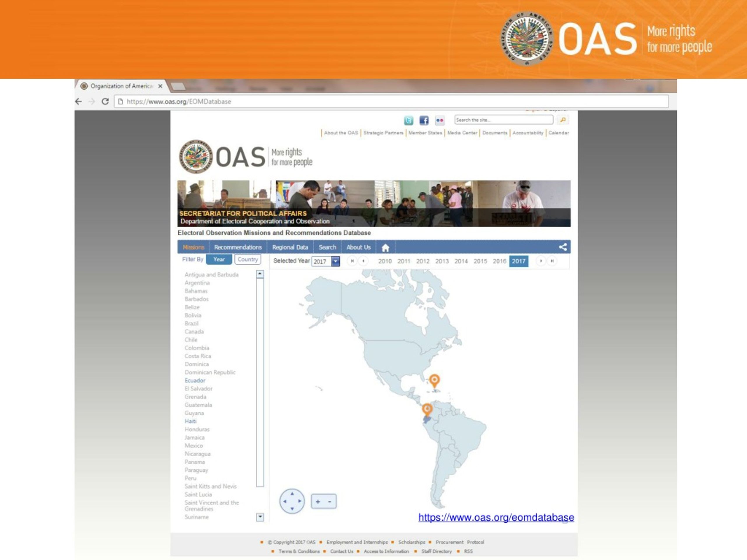Zoom in on the map with plus
The height and width of the screenshot is (560, 747).
(318, 502)
